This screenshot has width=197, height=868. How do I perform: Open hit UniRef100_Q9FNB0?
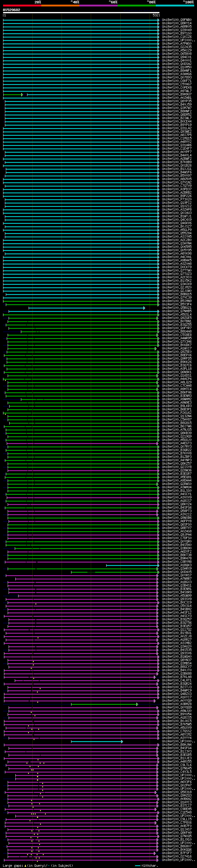point(176,20)
